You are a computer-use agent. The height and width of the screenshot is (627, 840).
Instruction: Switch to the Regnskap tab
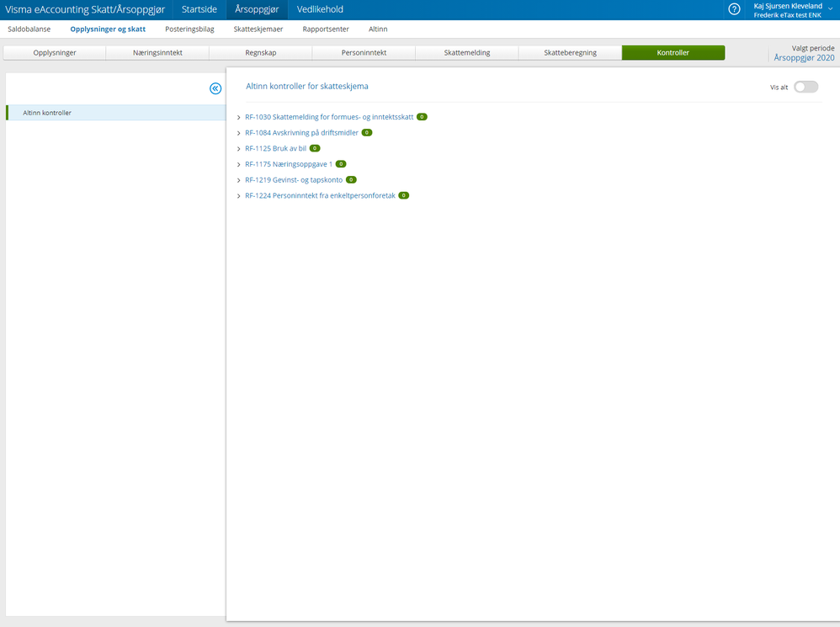tap(261, 52)
